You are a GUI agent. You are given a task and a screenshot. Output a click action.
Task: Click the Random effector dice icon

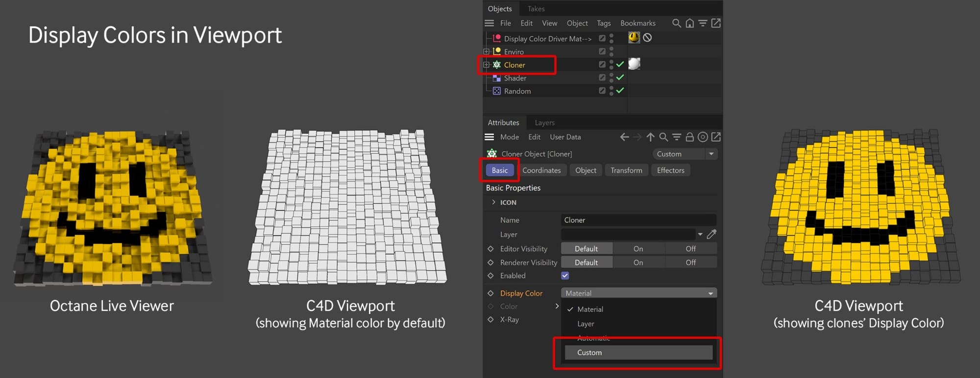pyautogui.click(x=497, y=91)
